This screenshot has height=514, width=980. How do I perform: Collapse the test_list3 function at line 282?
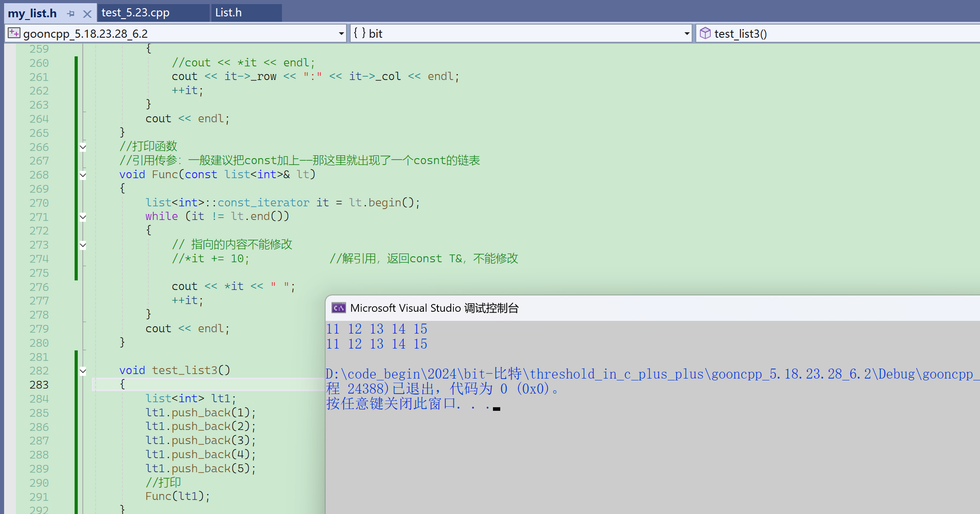point(83,371)
